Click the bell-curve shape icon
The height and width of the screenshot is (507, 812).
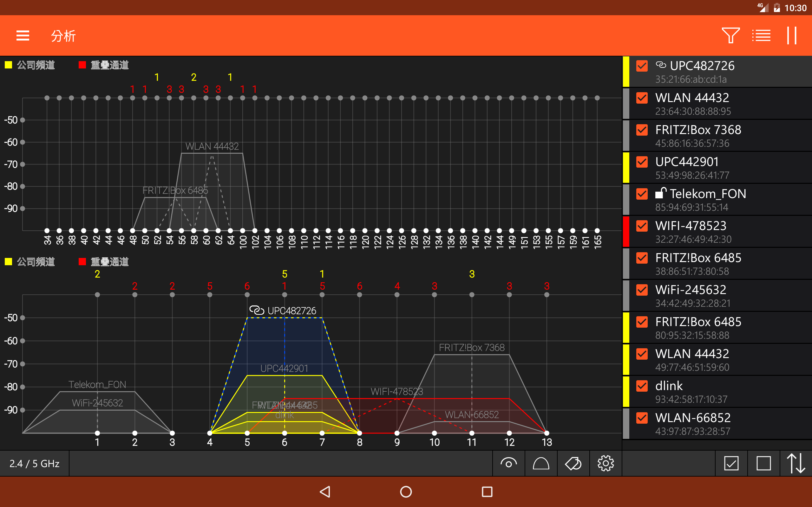point(541,463)
